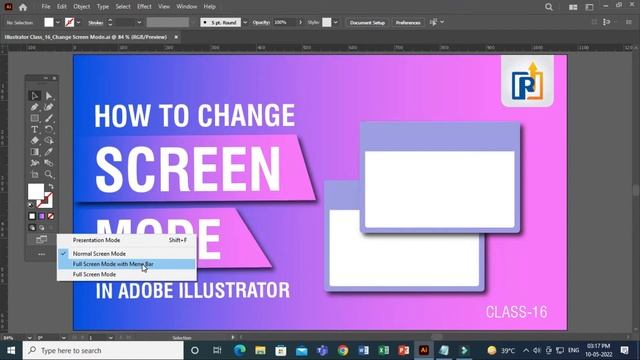Open the File menu
Image resolution: width=640 pixels, height=360 pixels.
coord(46,7)
